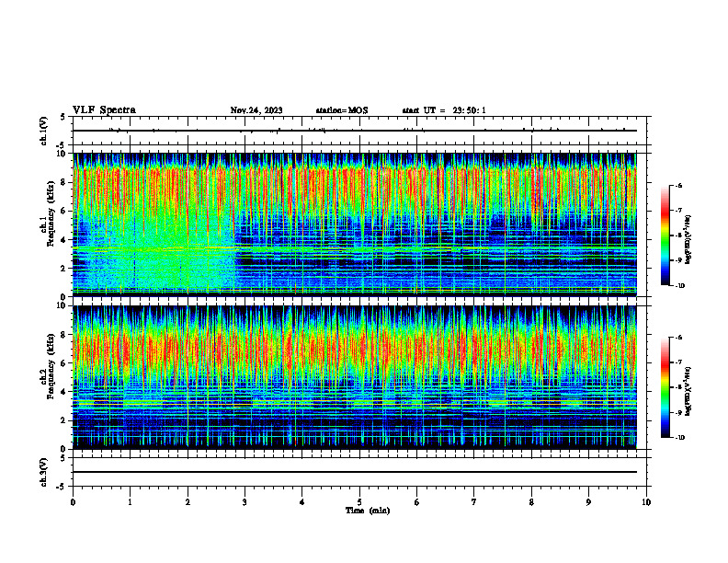Click the ch.2 "Frequency (kHz)" axis label
This screenshot has height=563, width=728.
(x=51, y=366)
